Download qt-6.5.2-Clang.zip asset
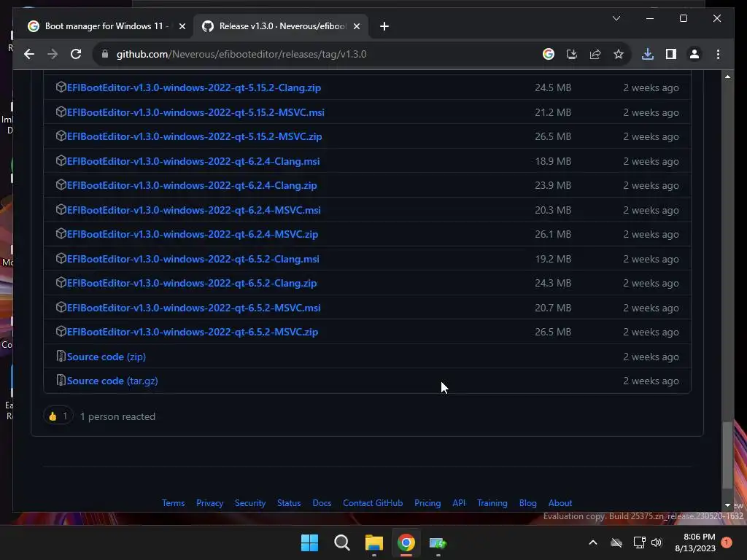The height and width of the screenshot is (560, 747). pyautogui.click(x=192, y=284)
